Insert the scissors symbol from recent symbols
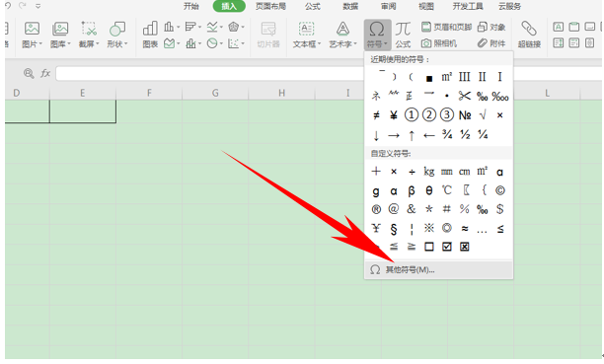The height and width of the screenshot is (364, 604). point(464,96)
